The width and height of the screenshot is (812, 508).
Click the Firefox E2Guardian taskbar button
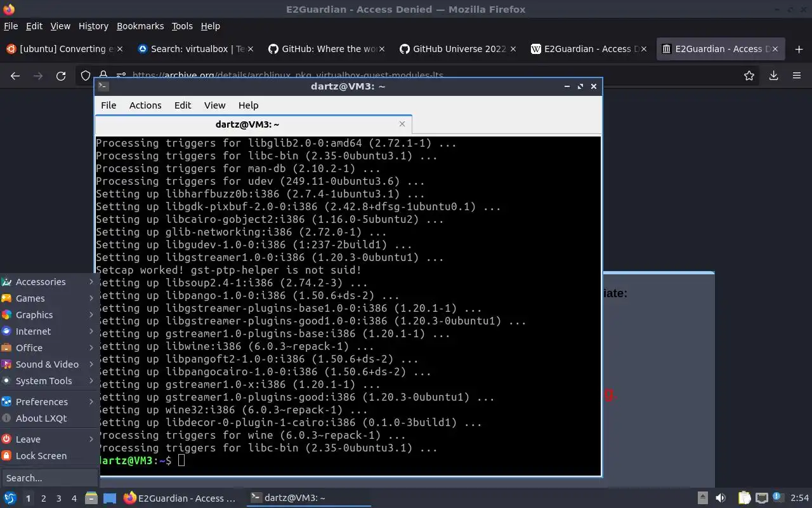click(180, 498)
